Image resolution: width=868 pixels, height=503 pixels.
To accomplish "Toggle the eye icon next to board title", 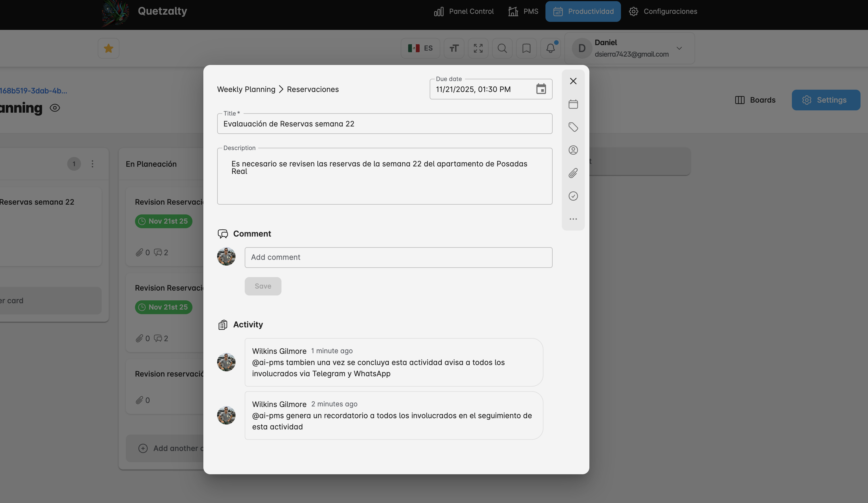I will click(55, 108).
